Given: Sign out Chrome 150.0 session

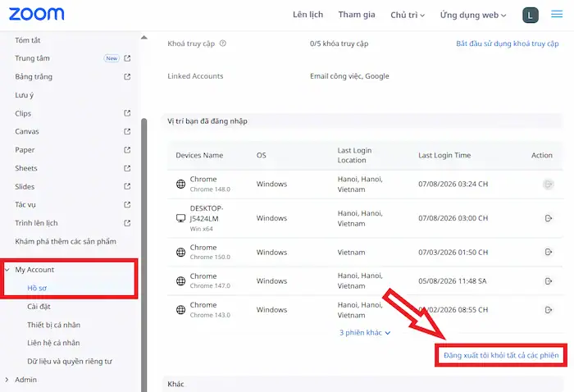Looking at the screenshot, I should click(549, 252).
